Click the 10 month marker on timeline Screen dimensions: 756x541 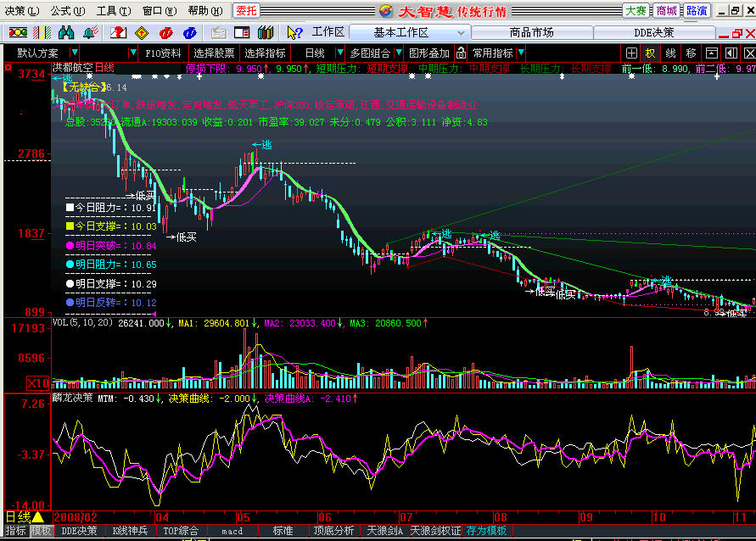658,517
